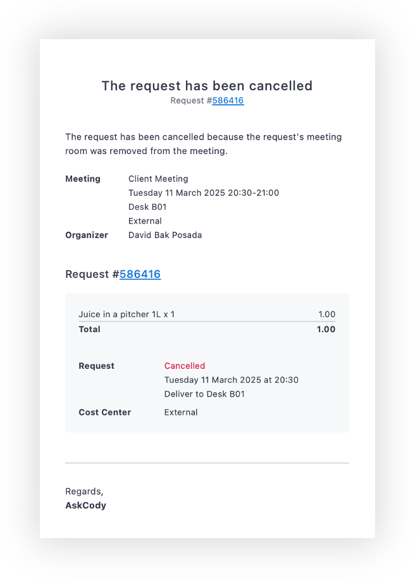Viewport: 420px width, 581px height.
Task: Click the heading 'The request has been cancelled'
Action: pos(207,86)
